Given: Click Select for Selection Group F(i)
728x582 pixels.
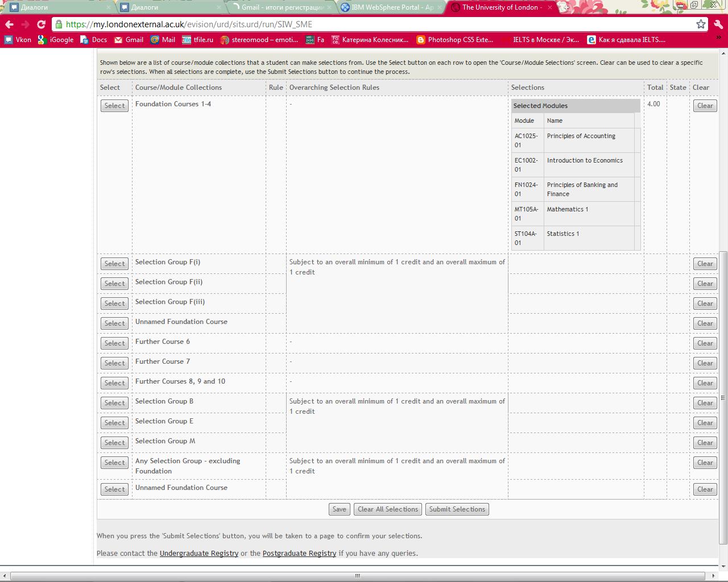Looking at the screenshot, I should tap(114, 264).
